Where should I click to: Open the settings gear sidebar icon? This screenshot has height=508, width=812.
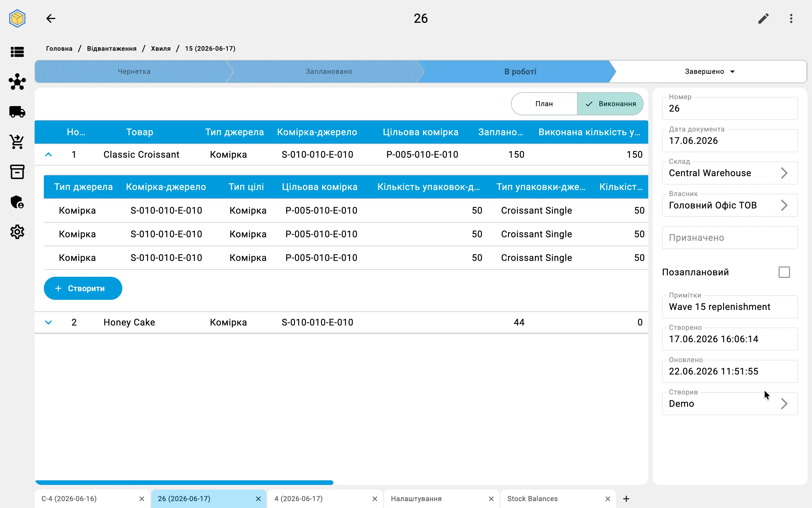coord(17,232)
